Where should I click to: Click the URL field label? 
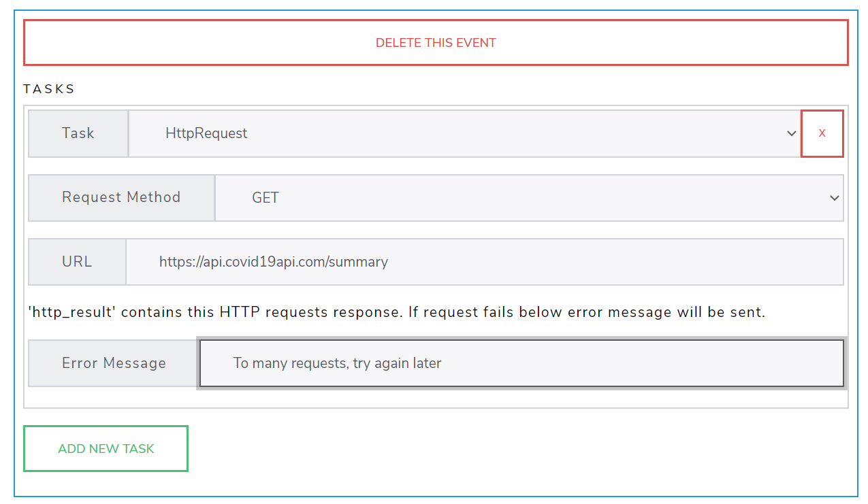(x=77, y=262)
